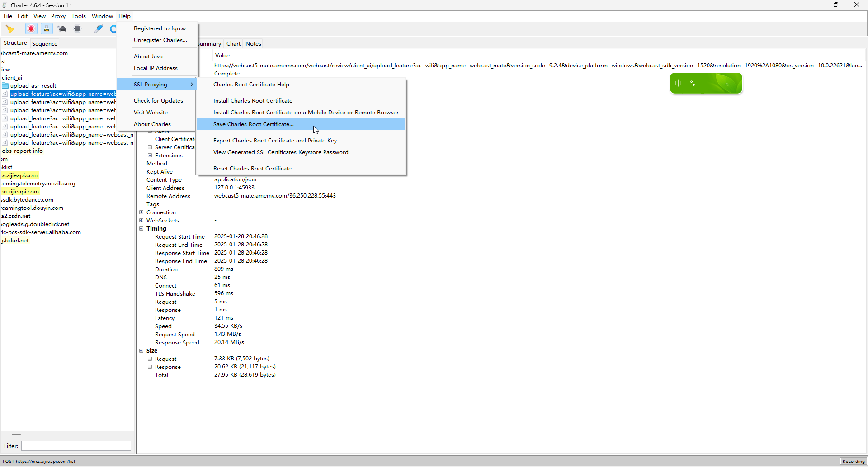Select eamingtool.douyin.com host entry
Image resolution: width=868 pixels, height=467 pixels.
(32, 208)
